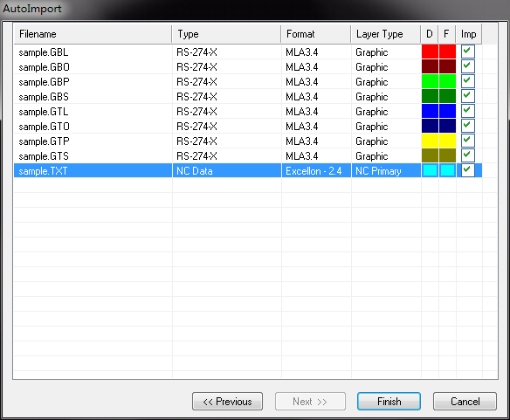Click blue D color swatch of sample.GTL
This screenshot has width=510, height=420.
tap(430, 111)
